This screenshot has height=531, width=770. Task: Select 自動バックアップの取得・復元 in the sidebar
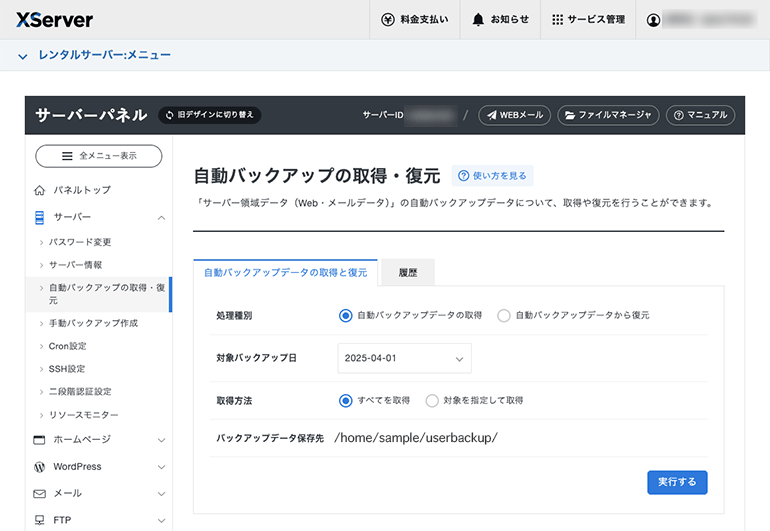[99, 294]
